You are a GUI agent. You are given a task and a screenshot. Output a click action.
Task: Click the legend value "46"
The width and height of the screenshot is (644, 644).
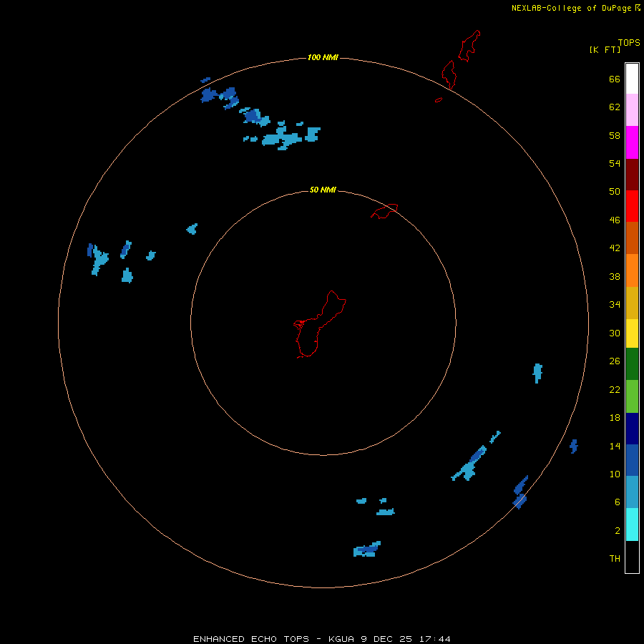615,220
